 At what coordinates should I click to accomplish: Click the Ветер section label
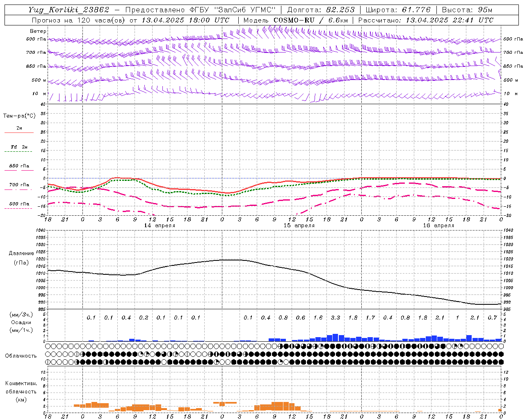click(38, 31)
